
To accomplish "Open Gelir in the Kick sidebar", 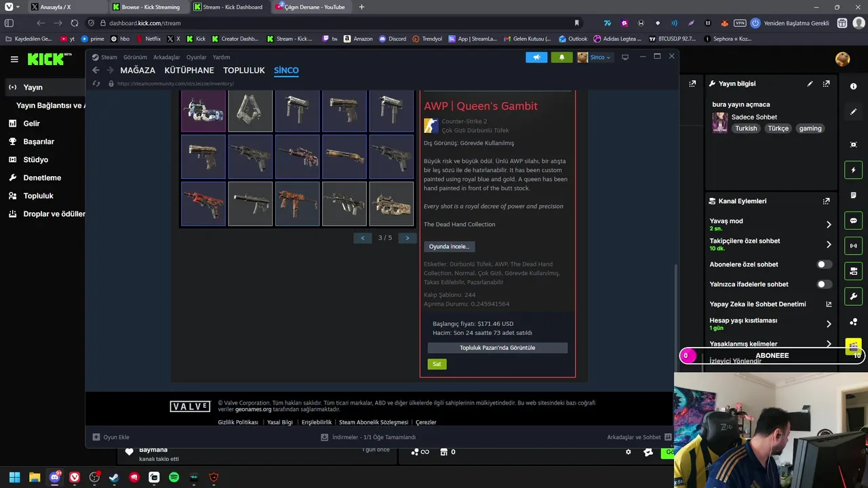I will click(x=31, y=123).
